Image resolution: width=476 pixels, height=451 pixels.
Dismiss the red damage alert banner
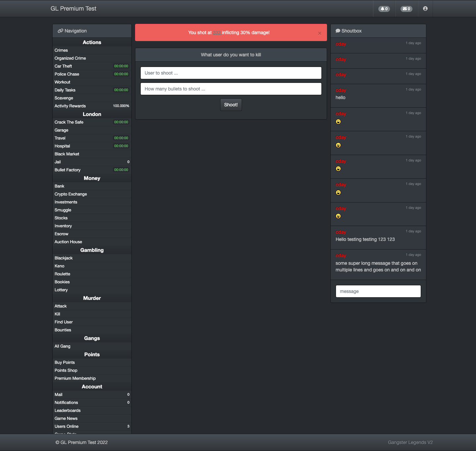coord(319,33)
